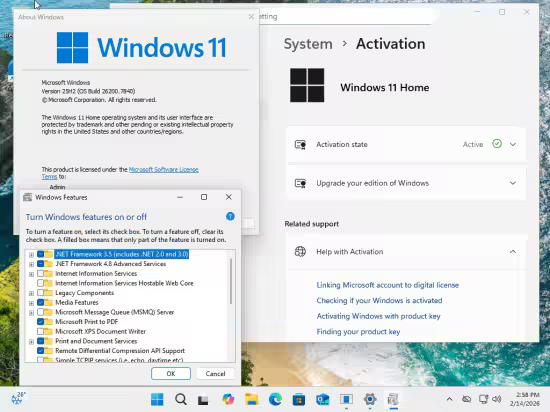
Task: Open Checking if your Windows is activated
Action: click(x=379, y=300)
